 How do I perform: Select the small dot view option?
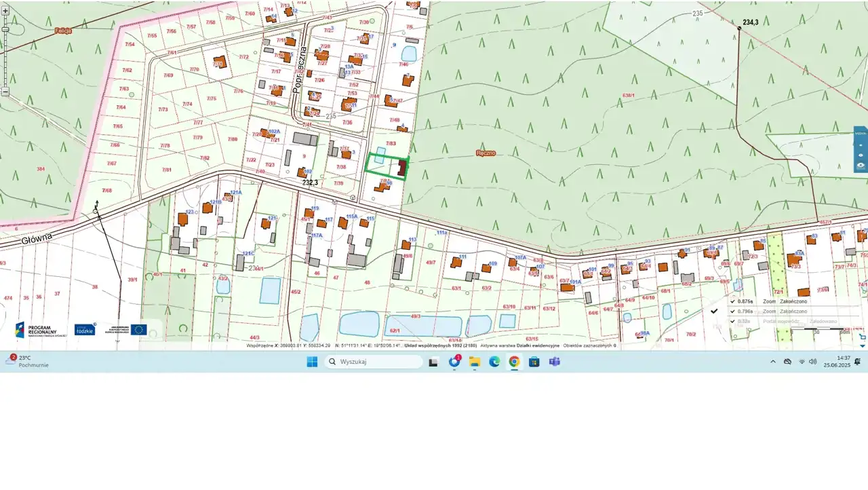tap(861, 145)
